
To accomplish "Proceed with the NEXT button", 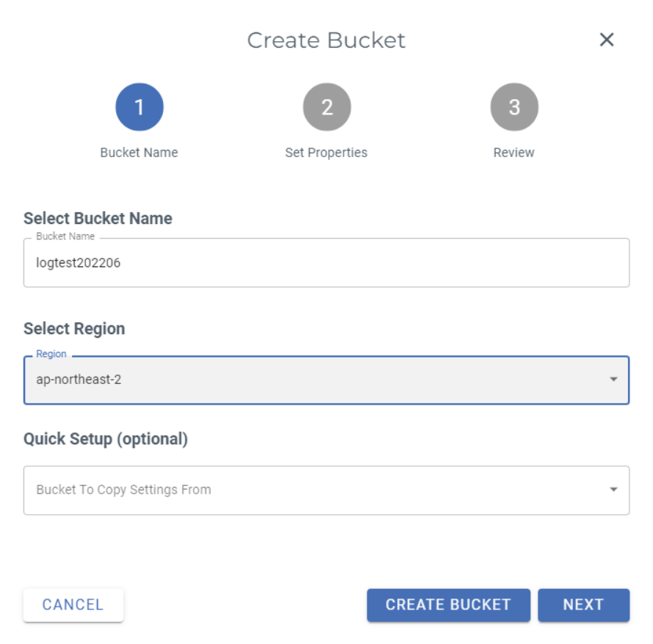I will (583, 605).
